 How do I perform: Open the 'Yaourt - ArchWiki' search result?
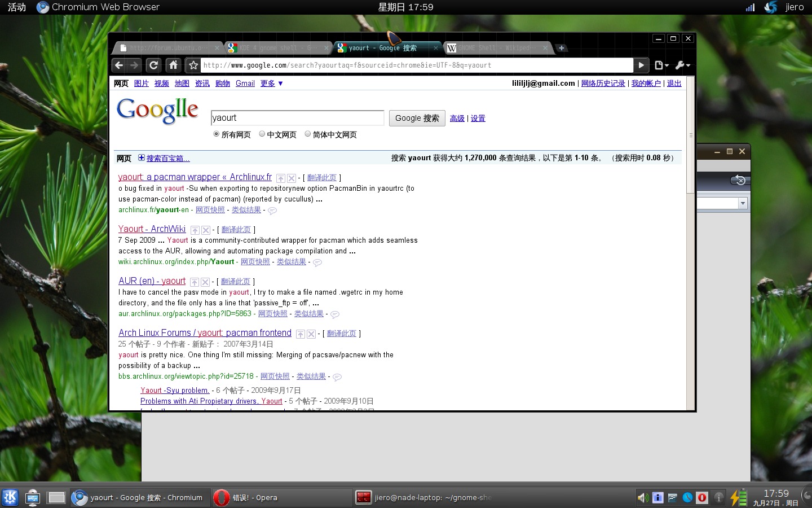pos(152,229)
